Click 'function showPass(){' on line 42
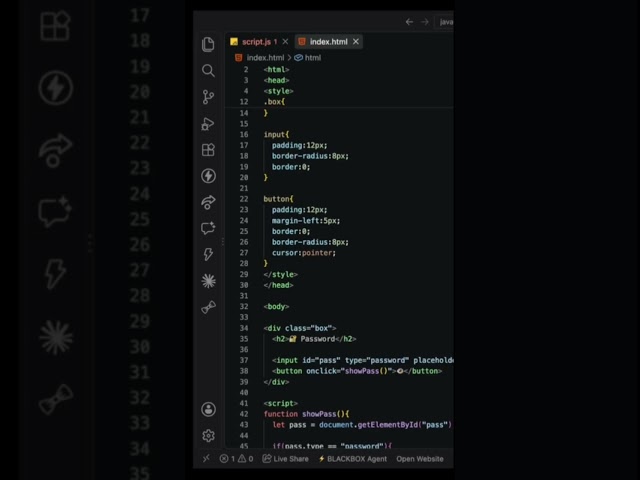 point(307,414)
